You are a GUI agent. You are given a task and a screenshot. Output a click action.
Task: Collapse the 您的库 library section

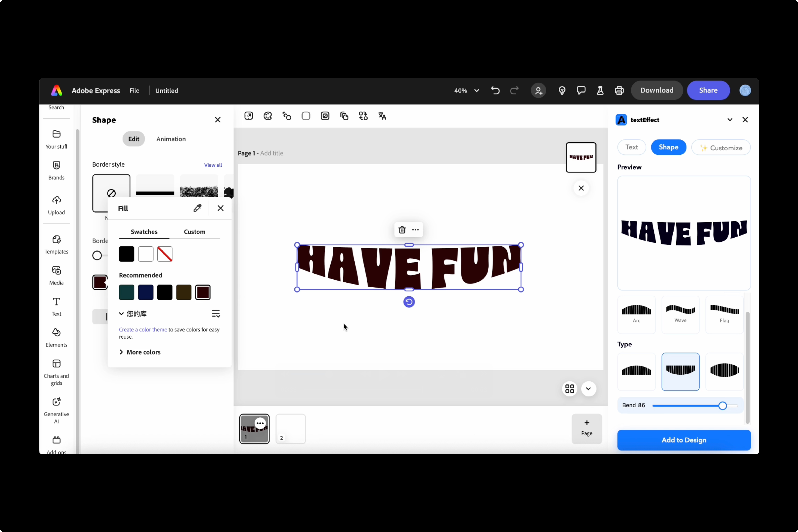(122, 314)
